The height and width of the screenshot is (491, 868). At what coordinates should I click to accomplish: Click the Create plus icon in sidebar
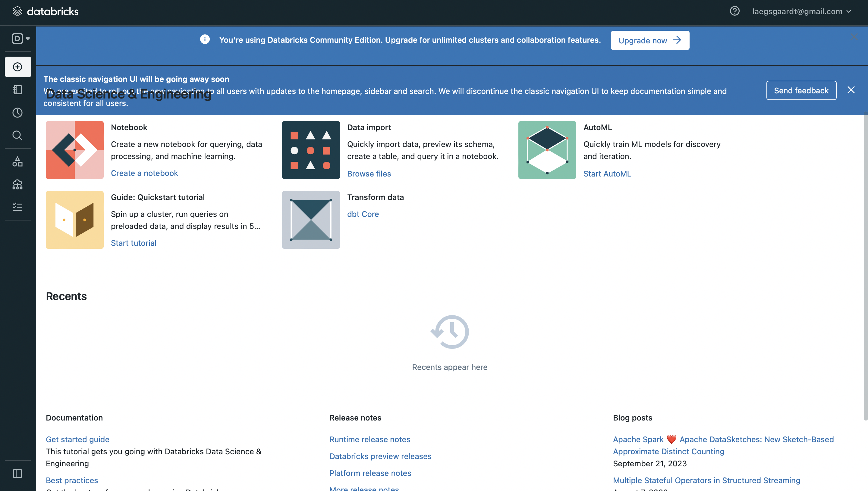coord(17,67)
